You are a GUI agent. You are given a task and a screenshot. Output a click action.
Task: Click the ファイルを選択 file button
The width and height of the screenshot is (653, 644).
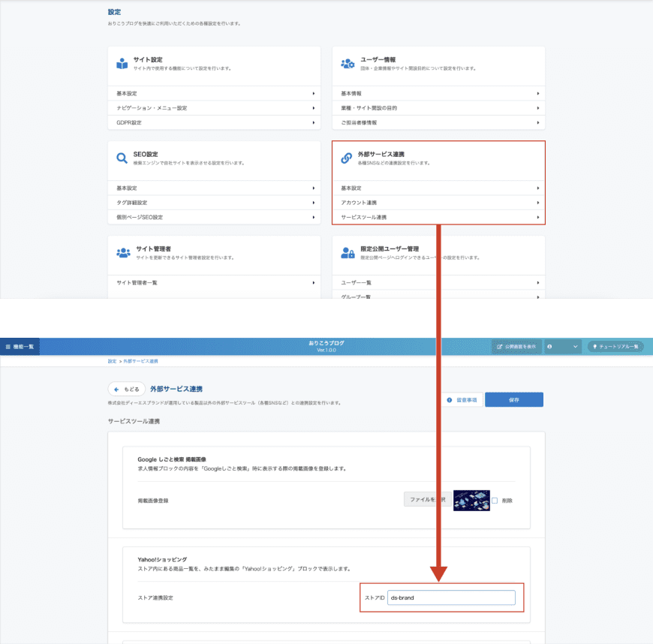pyautogui.click(x=429, y=500)
